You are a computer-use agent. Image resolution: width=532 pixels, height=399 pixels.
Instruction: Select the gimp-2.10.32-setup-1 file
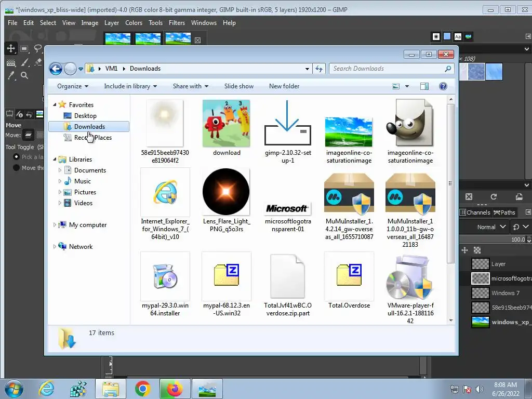288,131
